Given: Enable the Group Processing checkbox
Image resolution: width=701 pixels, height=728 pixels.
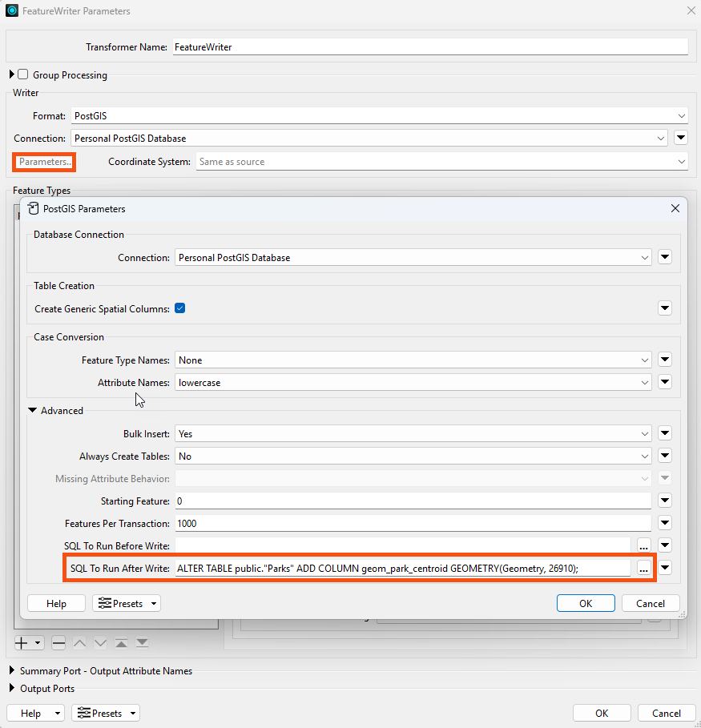Looking at the screenshot, I should [x=22, y=74].
